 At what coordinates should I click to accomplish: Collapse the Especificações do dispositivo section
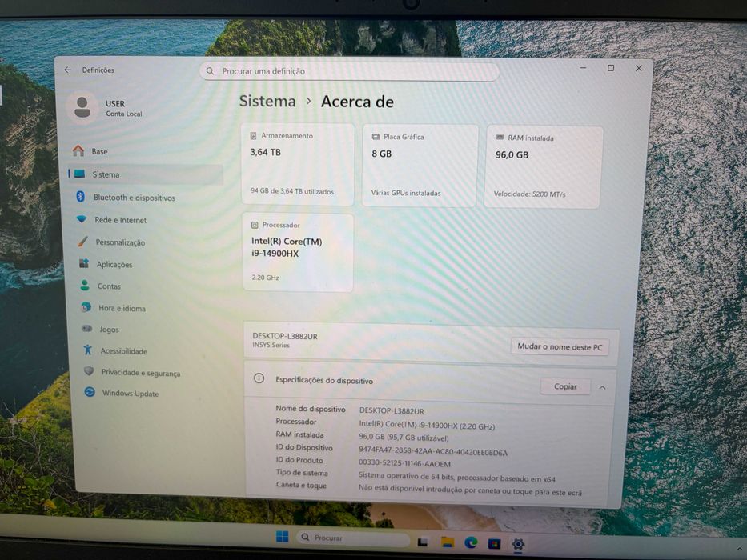pos(602,388)
